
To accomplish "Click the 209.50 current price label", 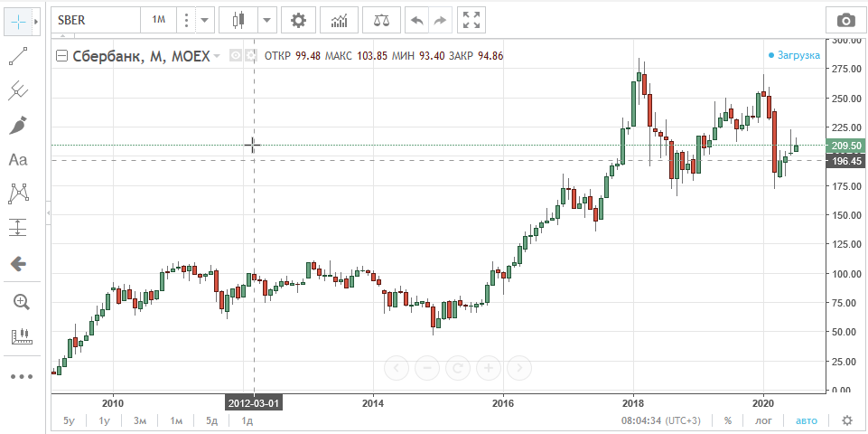I will [844, 146].
